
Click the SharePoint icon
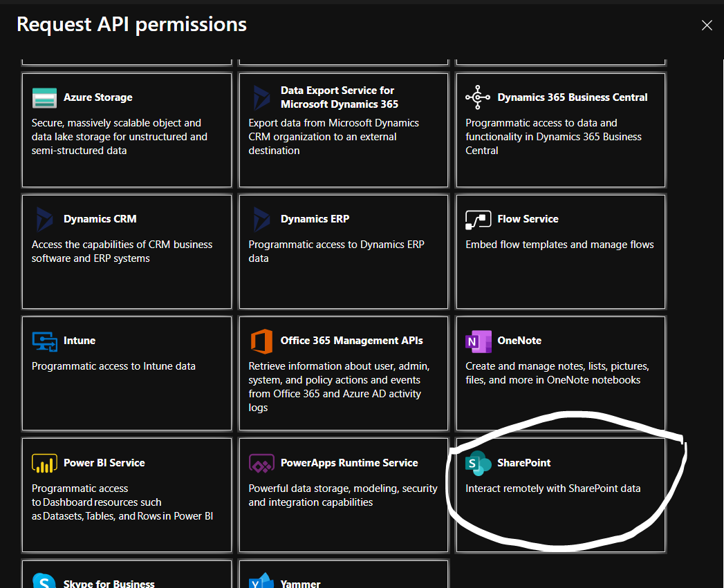click(x=478, y=464)
